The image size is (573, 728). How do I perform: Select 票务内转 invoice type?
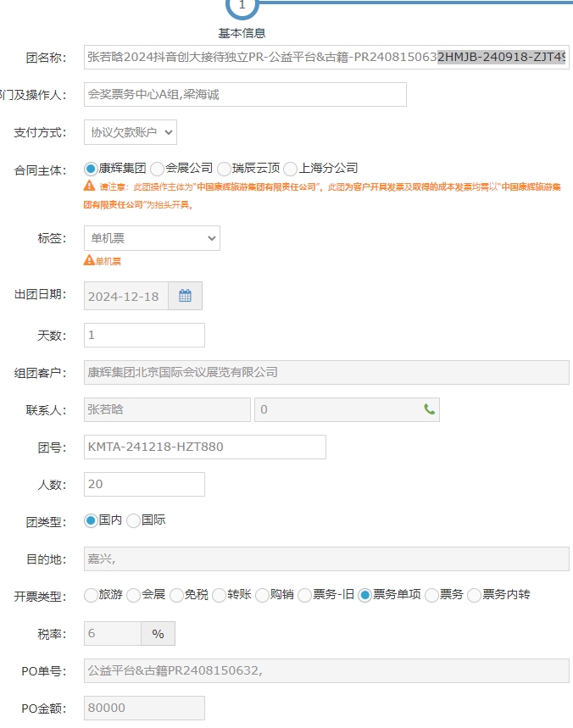[475, 596]
